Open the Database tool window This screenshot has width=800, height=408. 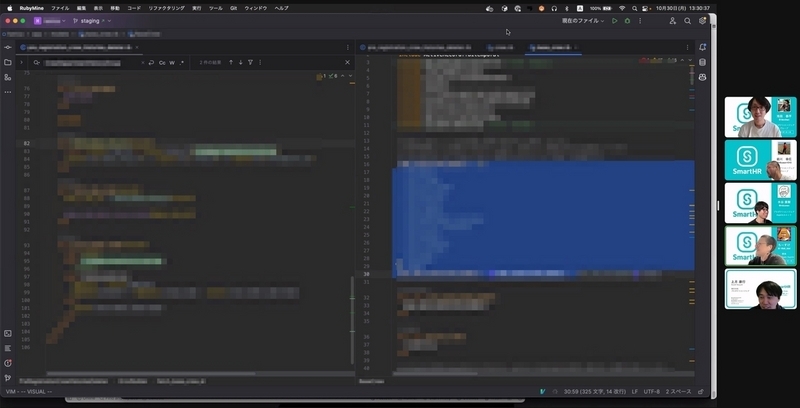(x=703, y=62)
